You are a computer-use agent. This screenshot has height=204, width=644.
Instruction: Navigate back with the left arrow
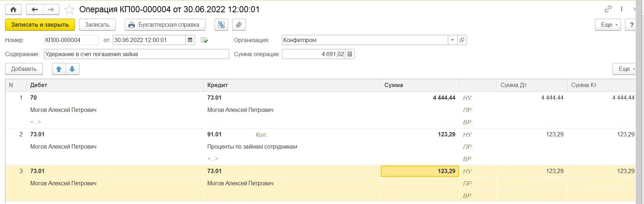click(35, 9)
